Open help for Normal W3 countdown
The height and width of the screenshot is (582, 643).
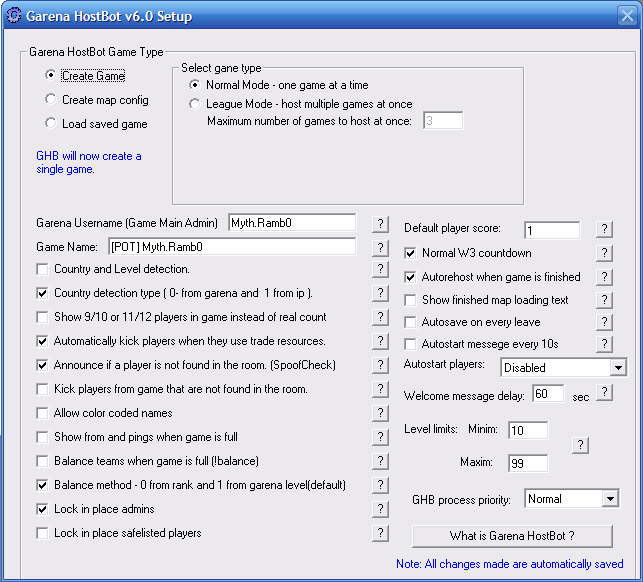(604, 253)
